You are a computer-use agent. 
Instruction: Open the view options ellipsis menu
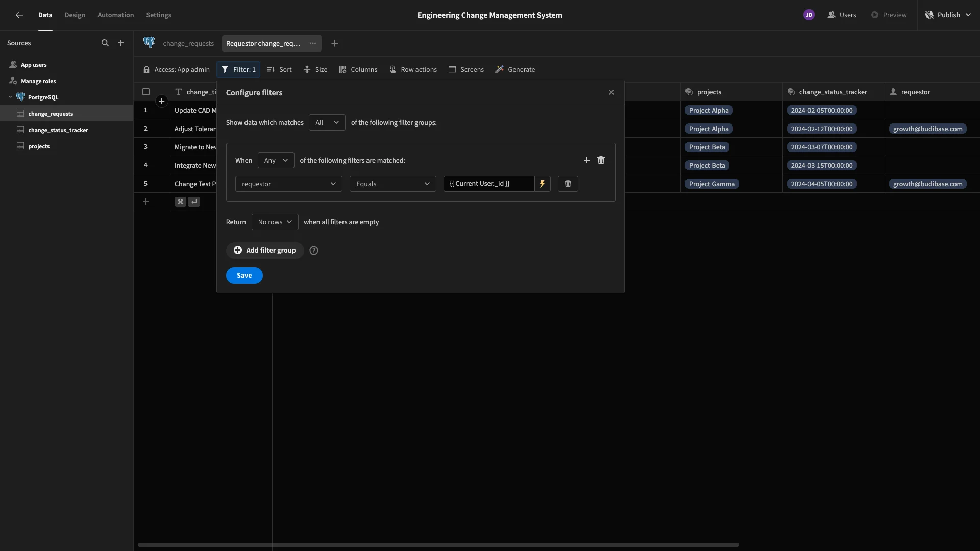313,43
